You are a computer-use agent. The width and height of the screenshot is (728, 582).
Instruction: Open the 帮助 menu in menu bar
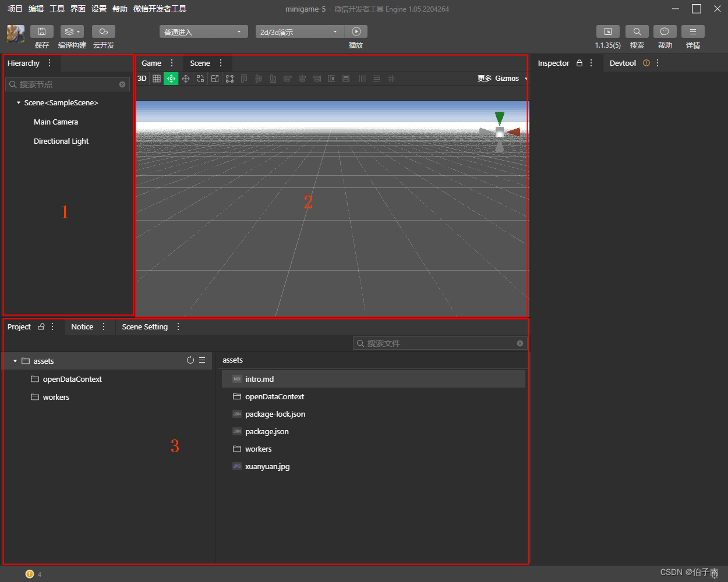(x=120, y=9)
